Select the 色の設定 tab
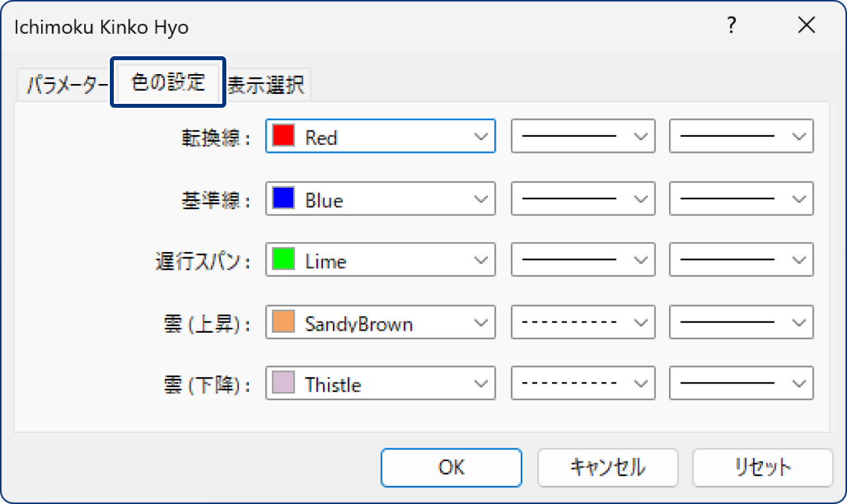Viewport: 847px width, 504px height. click(x=167, y=83)
